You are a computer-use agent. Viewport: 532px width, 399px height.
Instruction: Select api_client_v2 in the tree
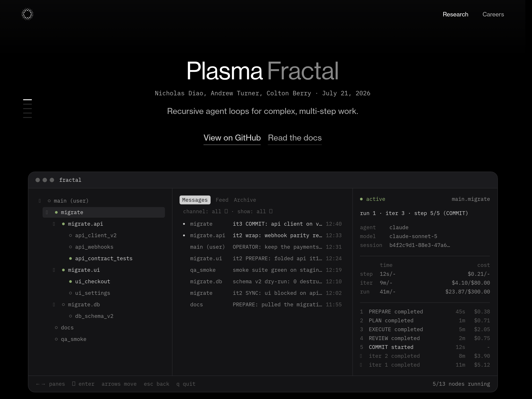click(x=96, y=235)
